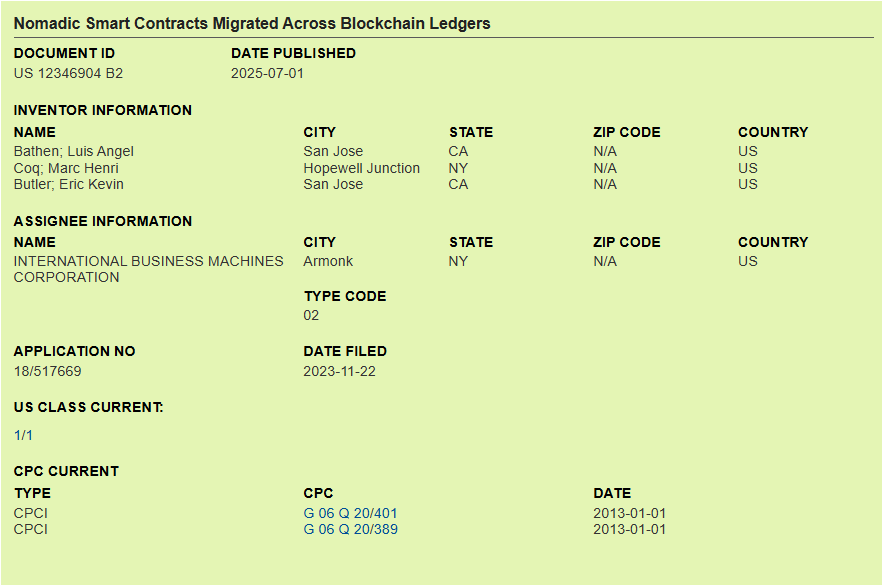The image size is (883, 586).
Task: Click the Inventor Information heading
Action: (102, 110)
